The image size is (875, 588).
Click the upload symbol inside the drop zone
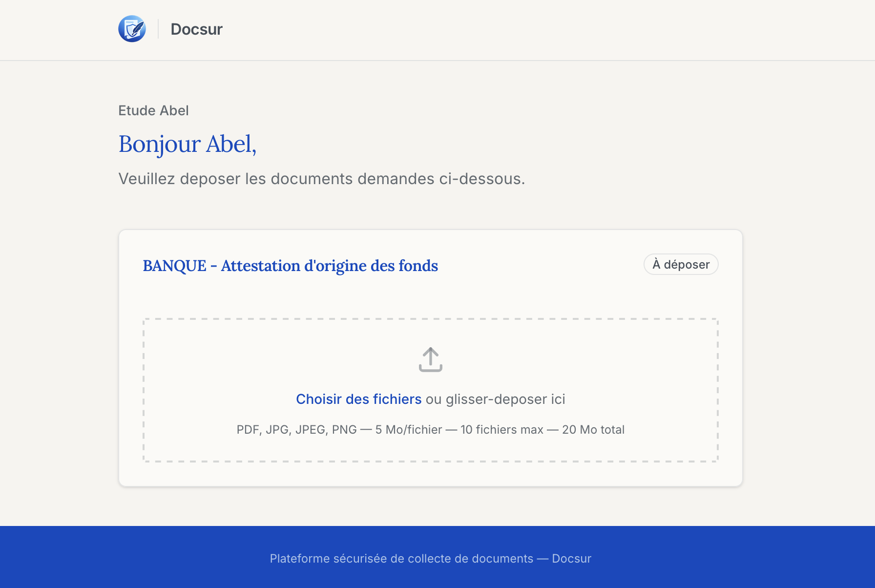click(430, 359)
